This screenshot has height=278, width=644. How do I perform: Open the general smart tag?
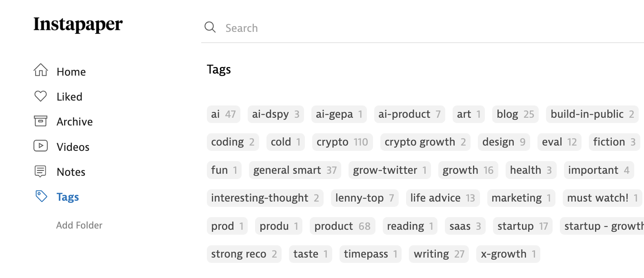coord(295,170)
